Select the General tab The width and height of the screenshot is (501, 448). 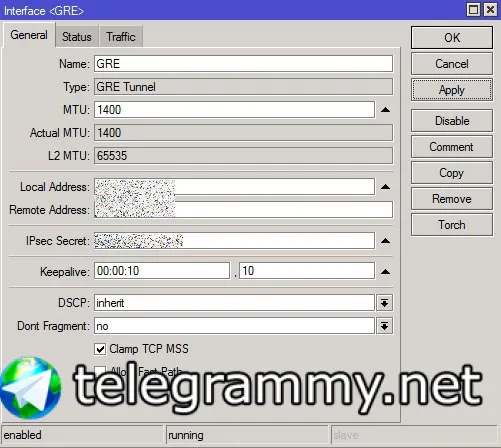click(29, 35)
